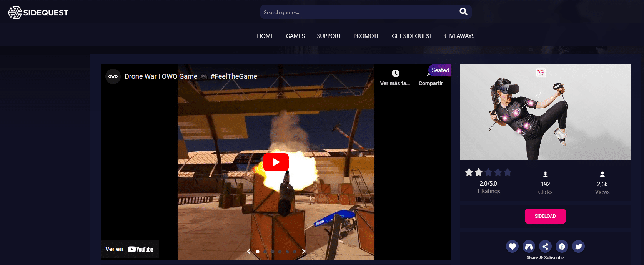Click the heart favorite icon

(512, 247)
